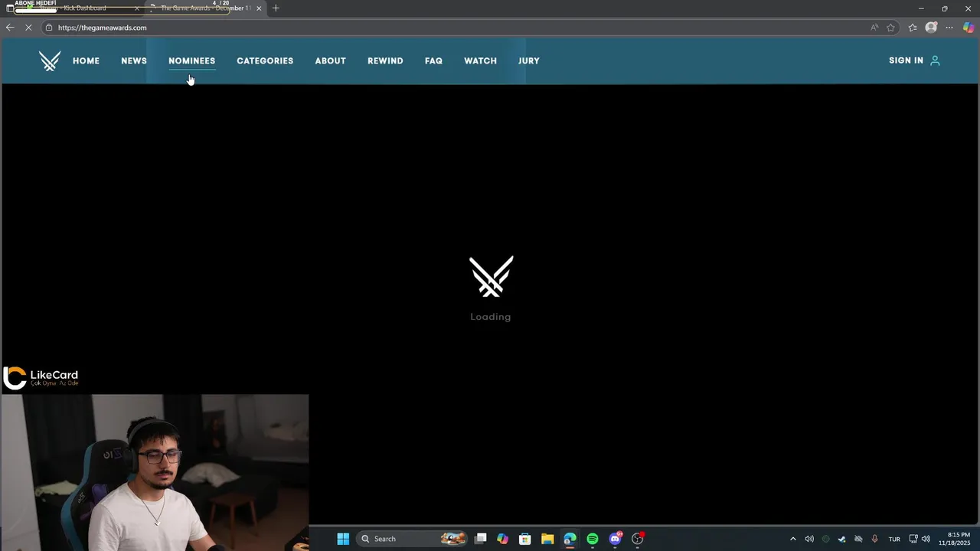Focus the address bar showing thegameawards.com
Viewport: 980px width, 551px height.
459,28
